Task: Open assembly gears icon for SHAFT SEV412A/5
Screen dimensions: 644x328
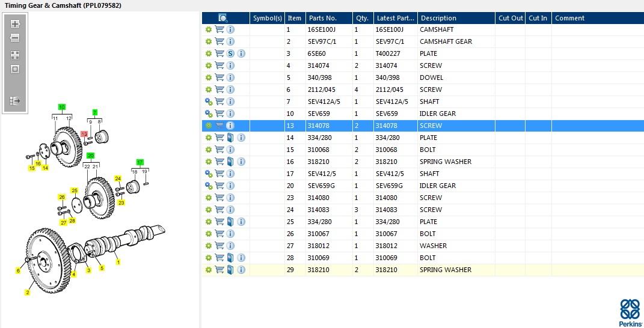Action: (x=209, y=102)
